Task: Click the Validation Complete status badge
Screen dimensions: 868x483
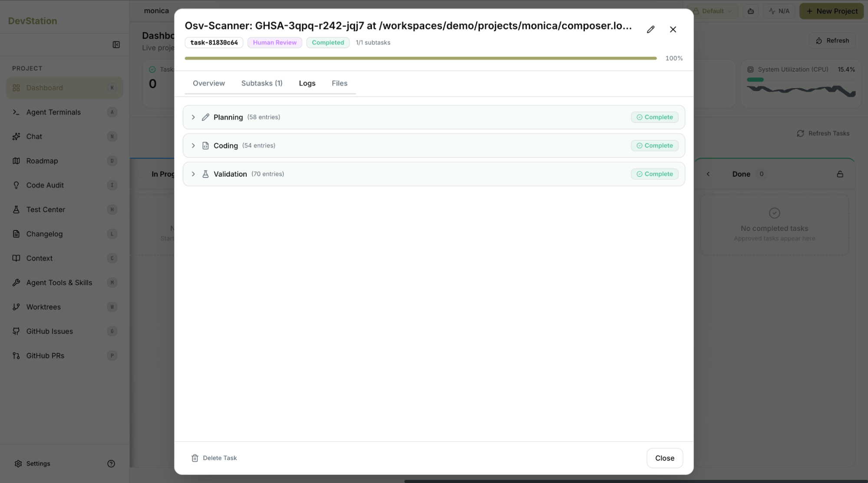Action: pos(654,174)
